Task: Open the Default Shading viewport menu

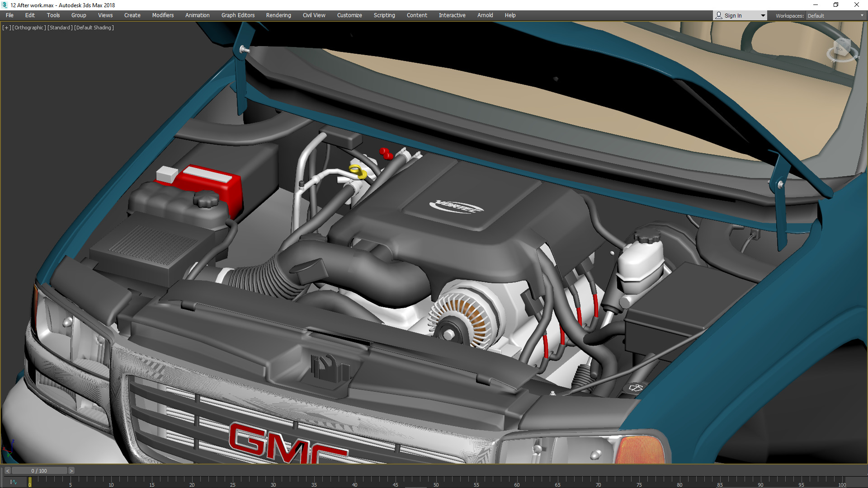Action: (94, 28)
